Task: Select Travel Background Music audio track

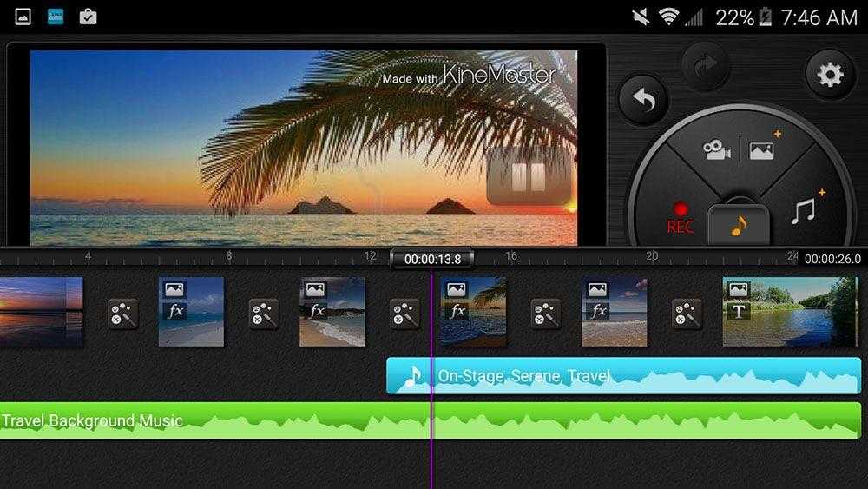Action: pos(431,421)
